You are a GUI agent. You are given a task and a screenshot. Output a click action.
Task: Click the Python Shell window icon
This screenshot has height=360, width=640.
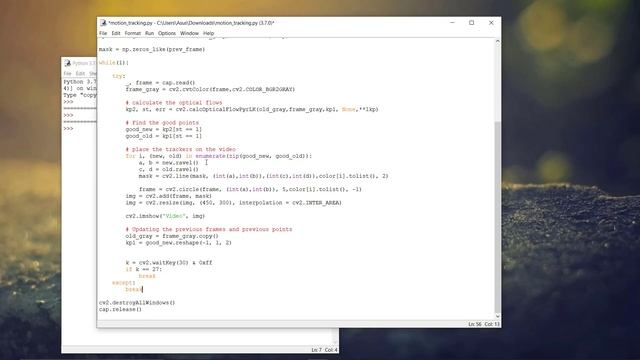68,63
